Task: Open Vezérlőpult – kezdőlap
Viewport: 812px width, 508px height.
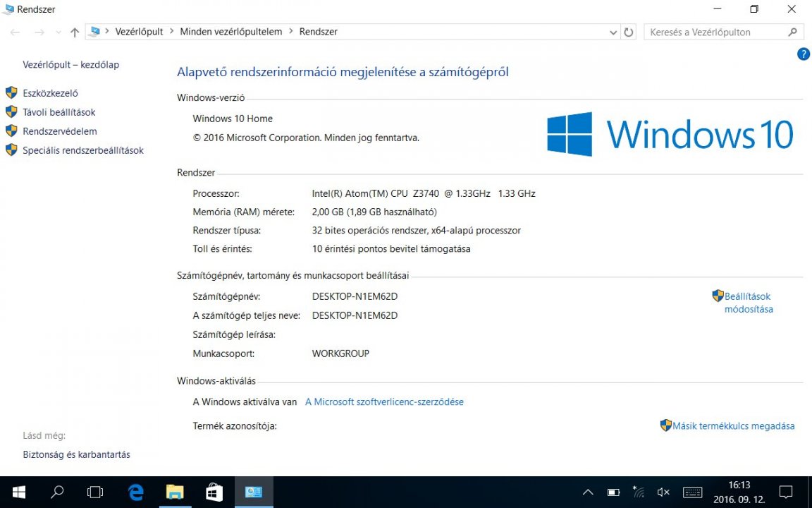Action: pos(71,65)
